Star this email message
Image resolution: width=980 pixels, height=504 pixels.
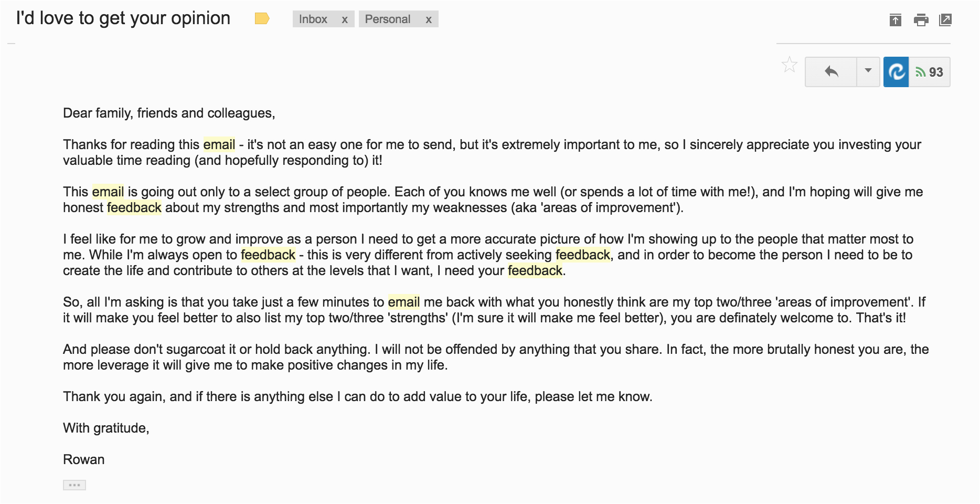point(789,65)
